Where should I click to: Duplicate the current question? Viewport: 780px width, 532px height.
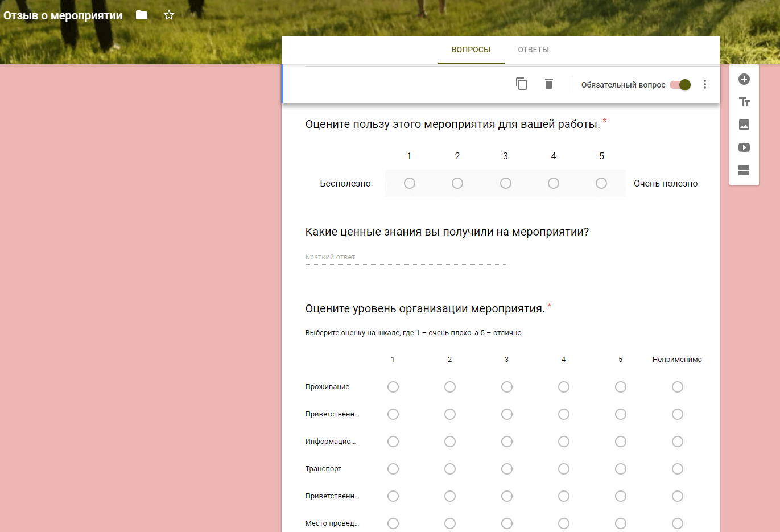(521, 84)
